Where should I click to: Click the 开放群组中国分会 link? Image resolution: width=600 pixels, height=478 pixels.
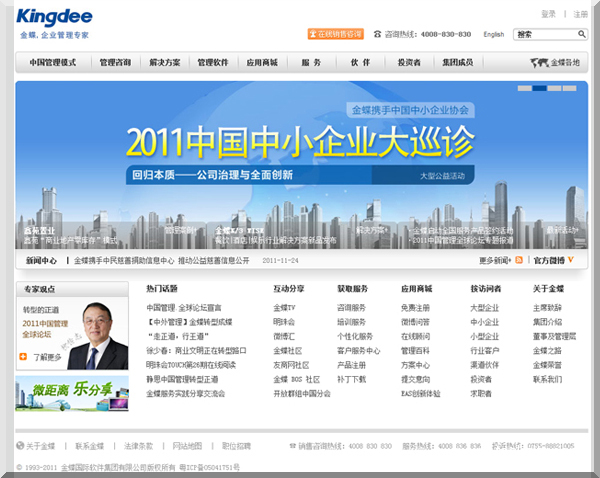(x=302, y=393)
